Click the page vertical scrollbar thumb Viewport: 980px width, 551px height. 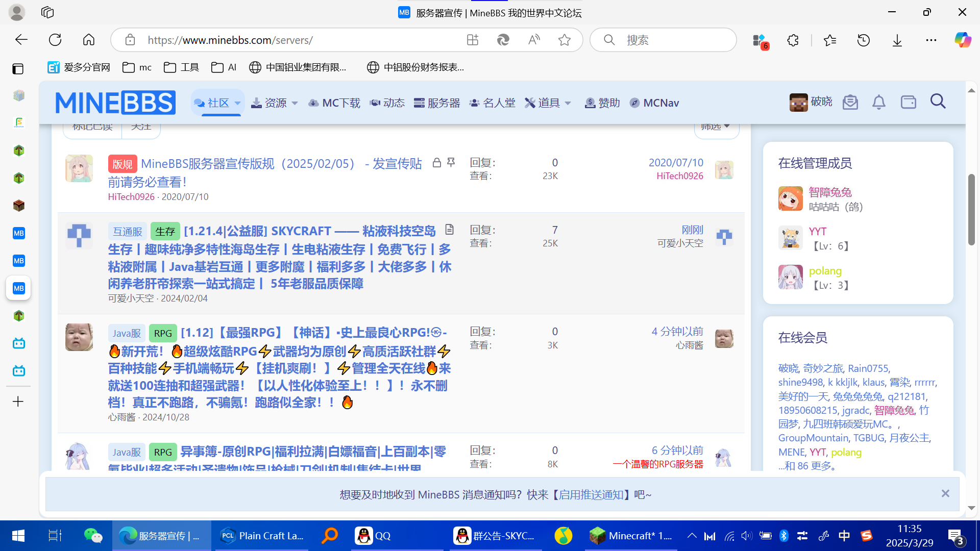971,209
